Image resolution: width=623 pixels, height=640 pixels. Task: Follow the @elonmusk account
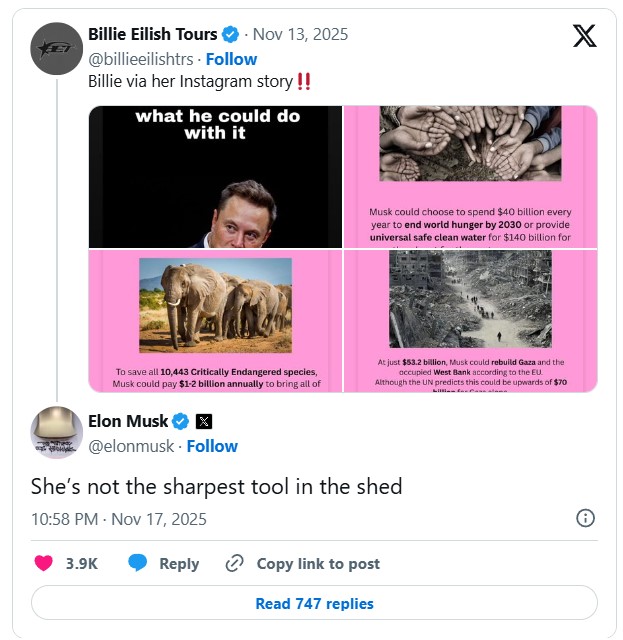(x=212, y=446)
